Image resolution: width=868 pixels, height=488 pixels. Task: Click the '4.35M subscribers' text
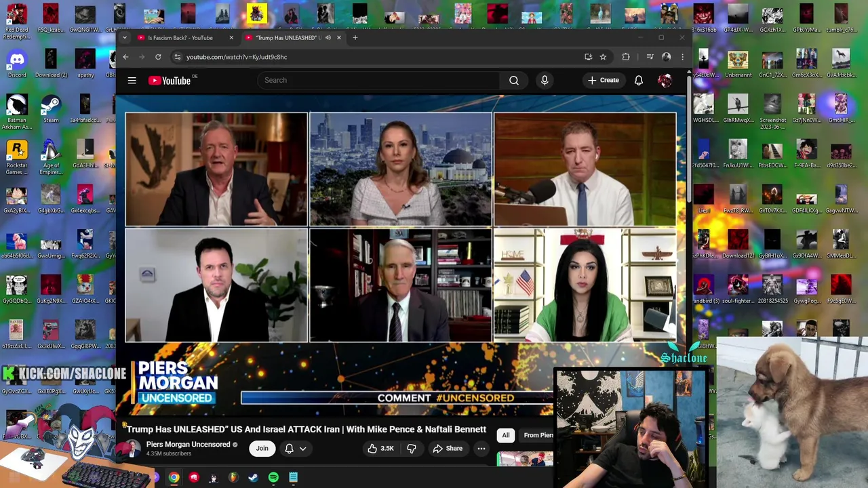pyautogui.click(x=169, y=453)
